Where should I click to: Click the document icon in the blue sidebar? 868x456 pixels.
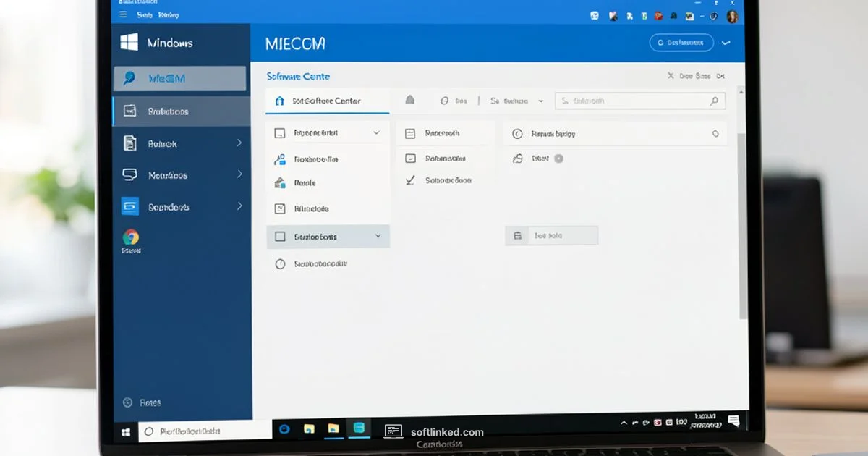click(130, 143)
